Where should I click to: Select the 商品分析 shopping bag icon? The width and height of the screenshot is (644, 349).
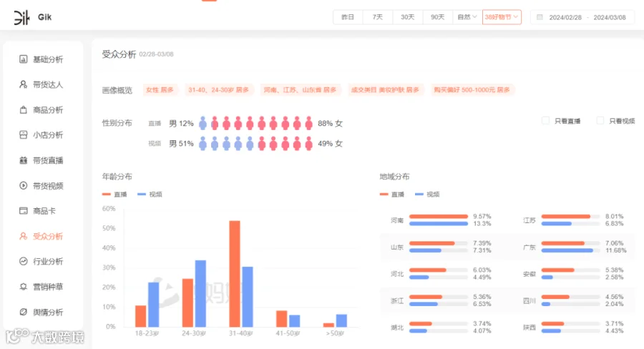[x=24, y=109]
